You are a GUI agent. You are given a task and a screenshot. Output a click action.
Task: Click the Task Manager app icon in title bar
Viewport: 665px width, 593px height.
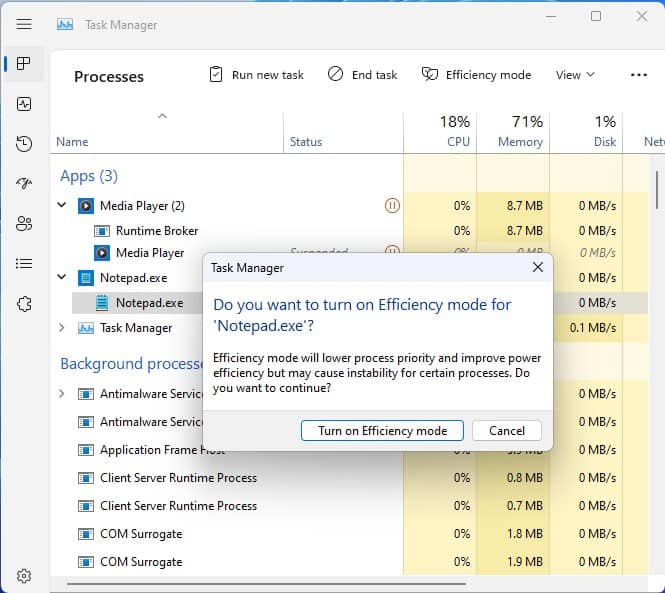point(65,25)
